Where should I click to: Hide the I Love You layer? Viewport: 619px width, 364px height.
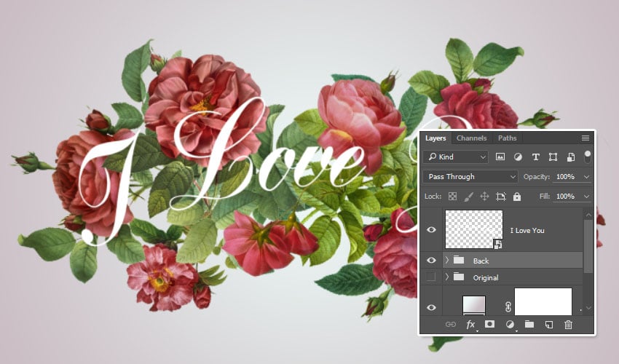pyautogui.click(x=432, y=230)
